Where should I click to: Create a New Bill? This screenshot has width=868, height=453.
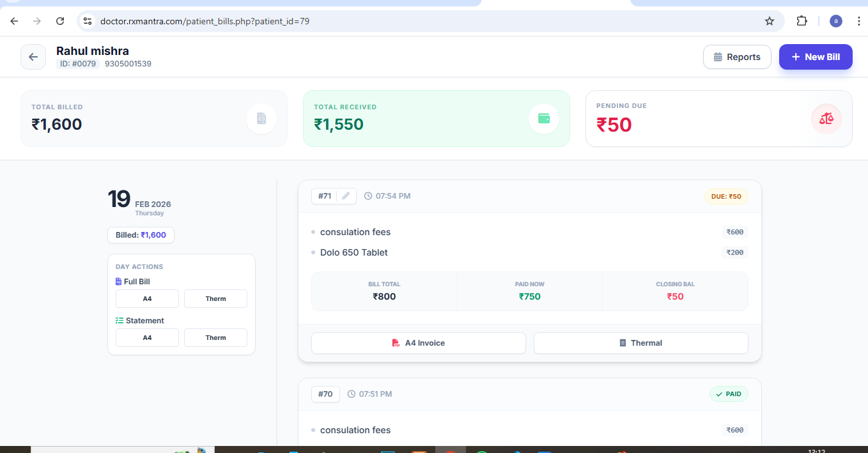click(x=815, y=57)
